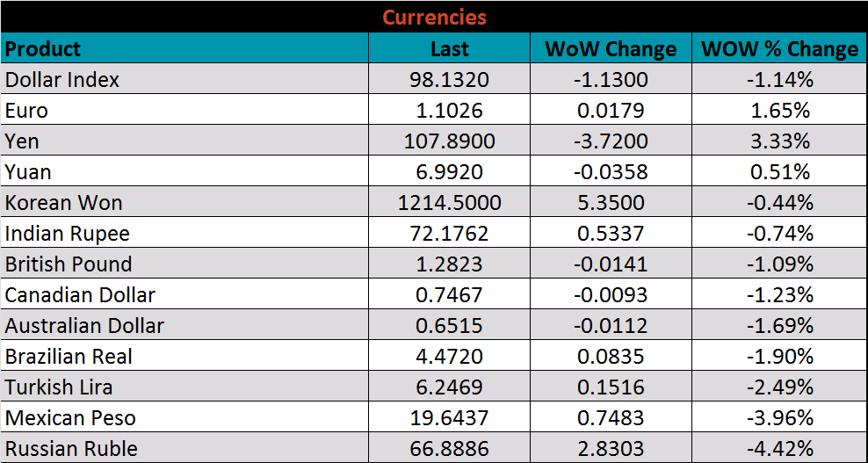Click Mexican Peso last value 19.6437
The height and width of the screenshot is (463, 868).
tap(449, 418)
